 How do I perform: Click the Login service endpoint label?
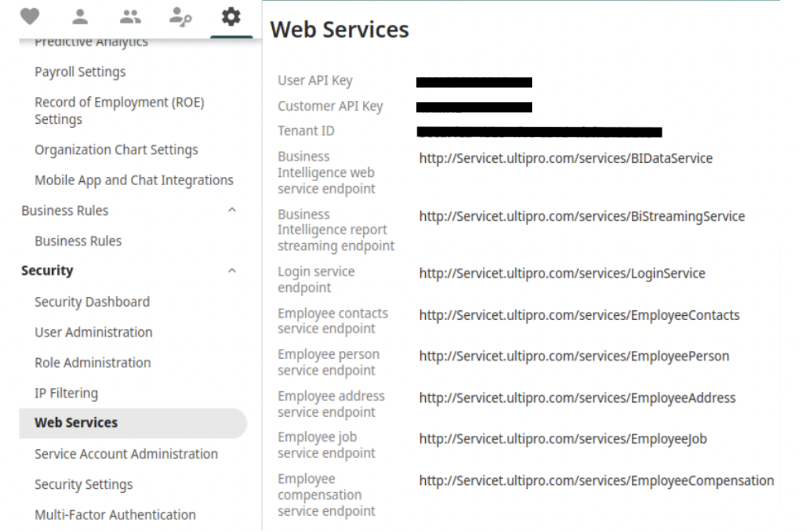pos(316,279)
